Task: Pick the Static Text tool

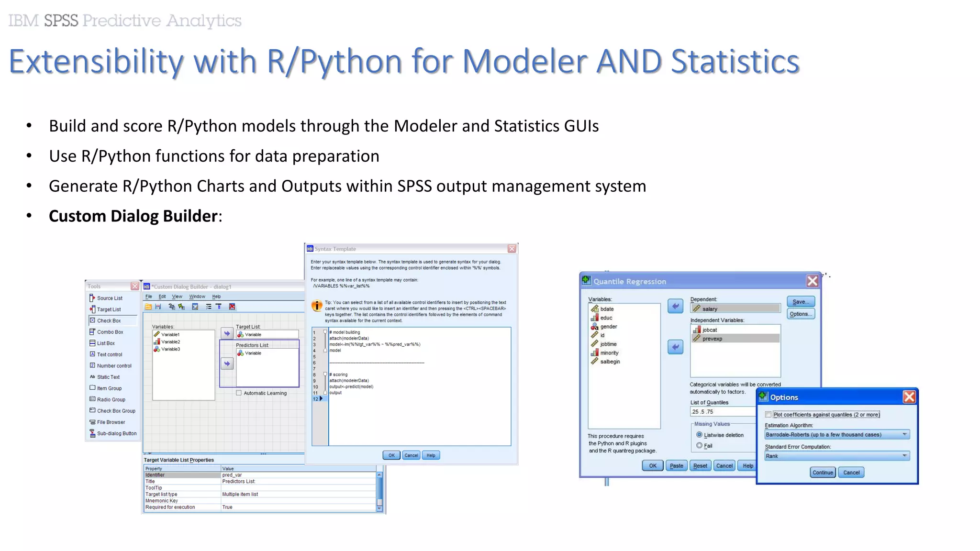Action: 105,377
